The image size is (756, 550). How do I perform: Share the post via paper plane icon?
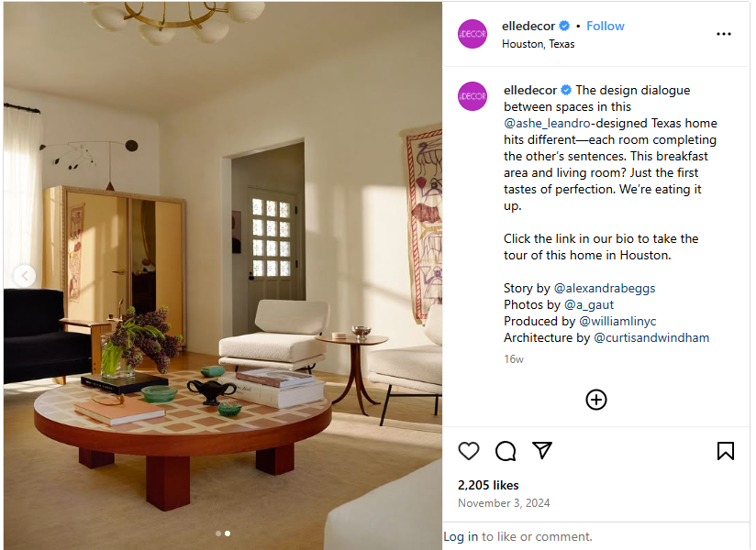point(542,451)
